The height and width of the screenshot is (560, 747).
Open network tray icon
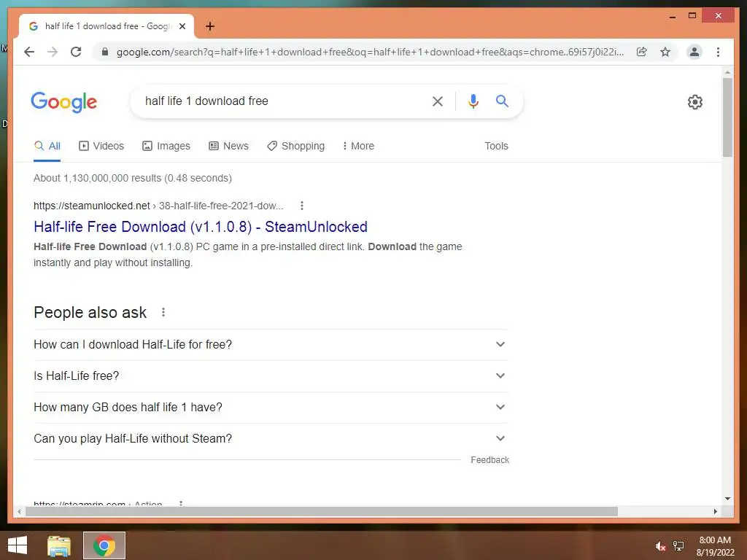[x=678, y=546]
